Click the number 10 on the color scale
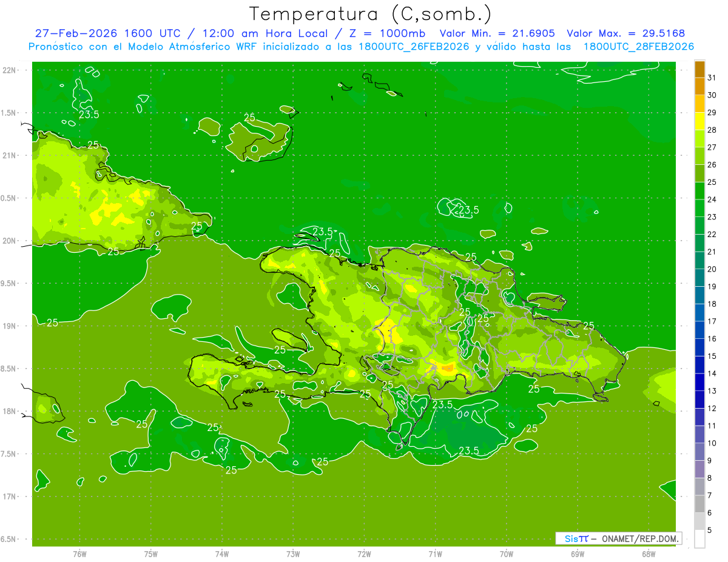Screen dimensions: 728x562 coord(712,443)
